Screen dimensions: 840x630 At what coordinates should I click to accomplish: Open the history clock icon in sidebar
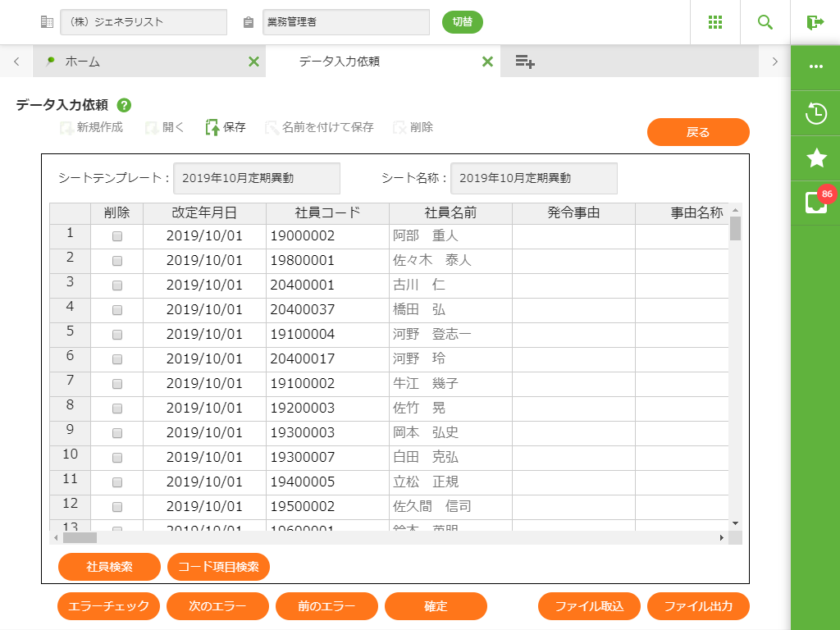tap(815, 113)
